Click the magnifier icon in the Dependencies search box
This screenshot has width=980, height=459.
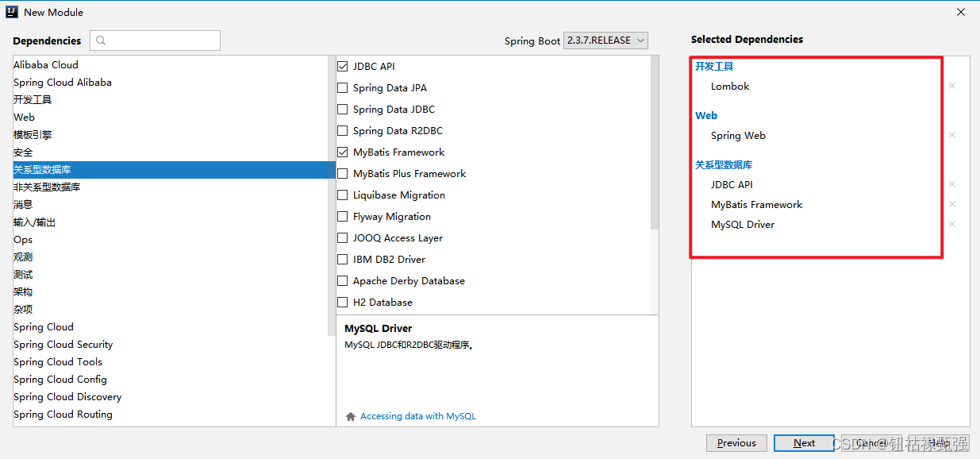coord(100,40)
